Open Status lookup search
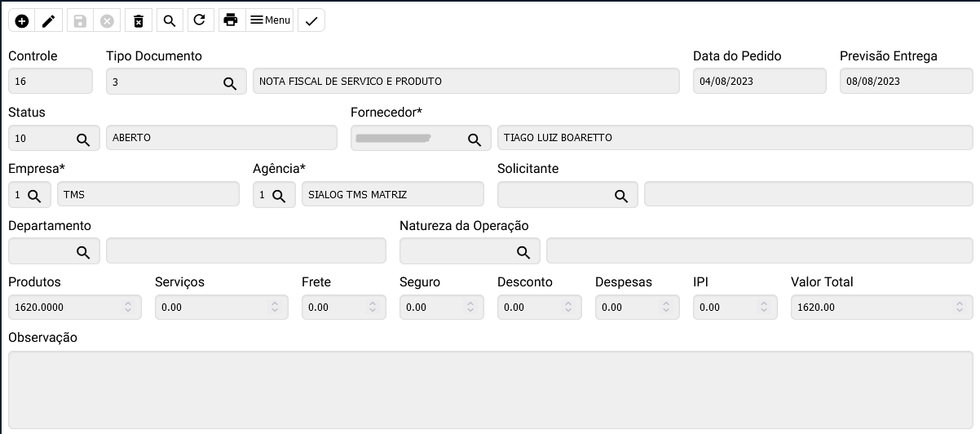Image resolution: width=980 pixels, height=434 pixels. (83, 139)
